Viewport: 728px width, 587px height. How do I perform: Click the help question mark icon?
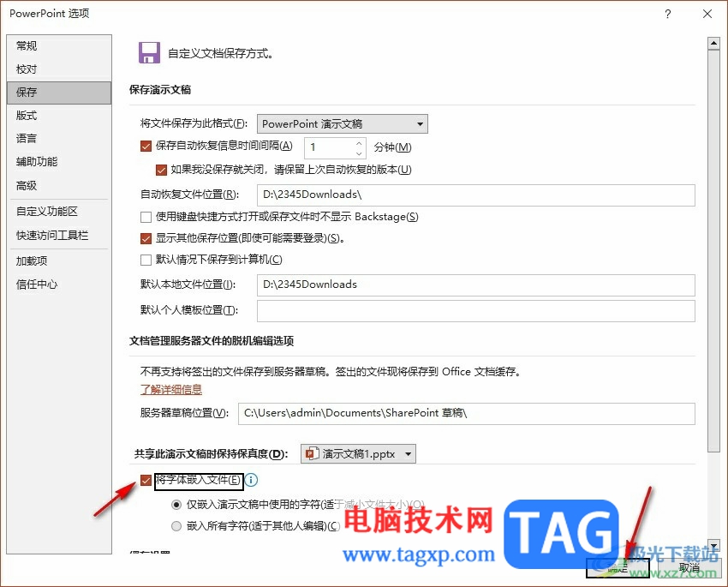tap(668, 14)
